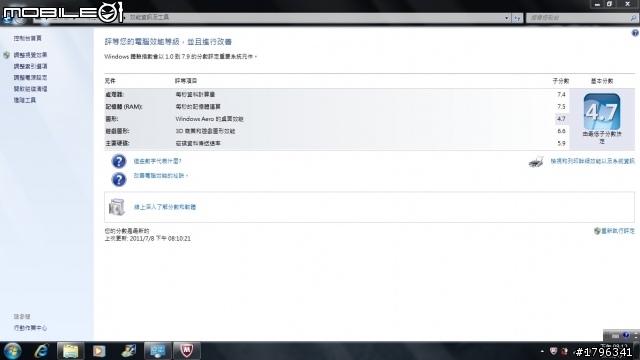Click the gaming graphics subscore 6.6

point(561,131)
